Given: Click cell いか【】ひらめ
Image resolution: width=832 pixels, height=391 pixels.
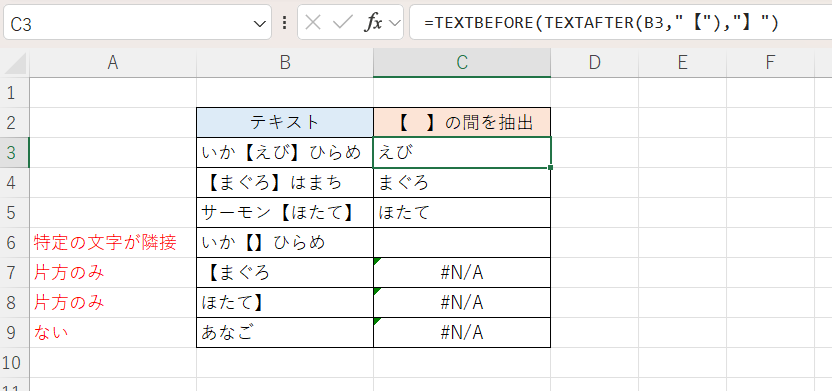Looking at the screenshot, I should tap(285, 243).
